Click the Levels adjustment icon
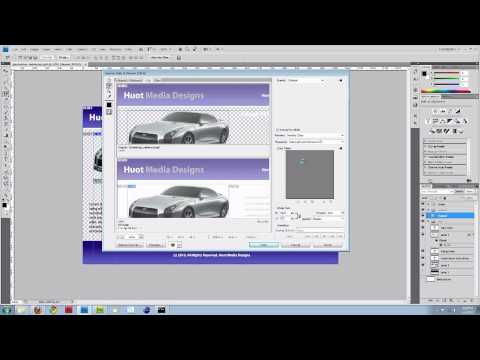 click(443, 111)
